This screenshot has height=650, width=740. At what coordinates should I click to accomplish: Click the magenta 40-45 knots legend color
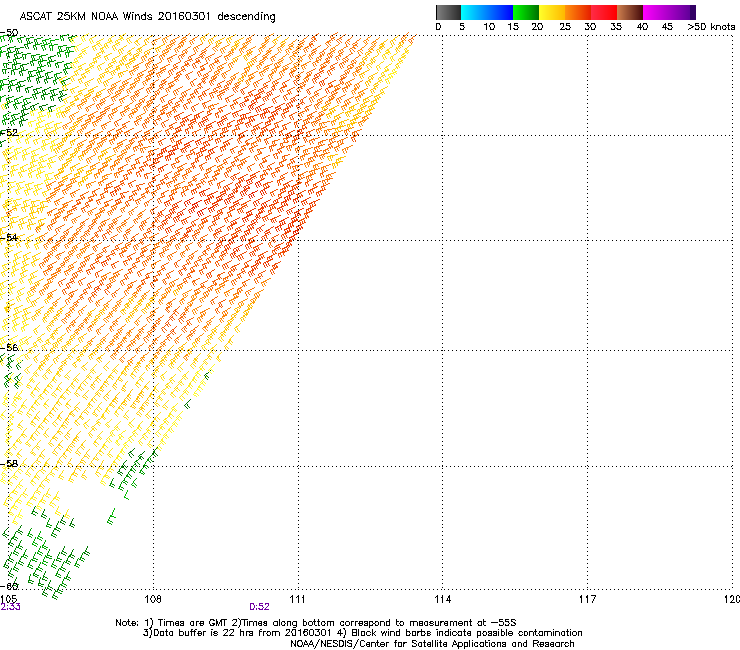coord(656,12)
